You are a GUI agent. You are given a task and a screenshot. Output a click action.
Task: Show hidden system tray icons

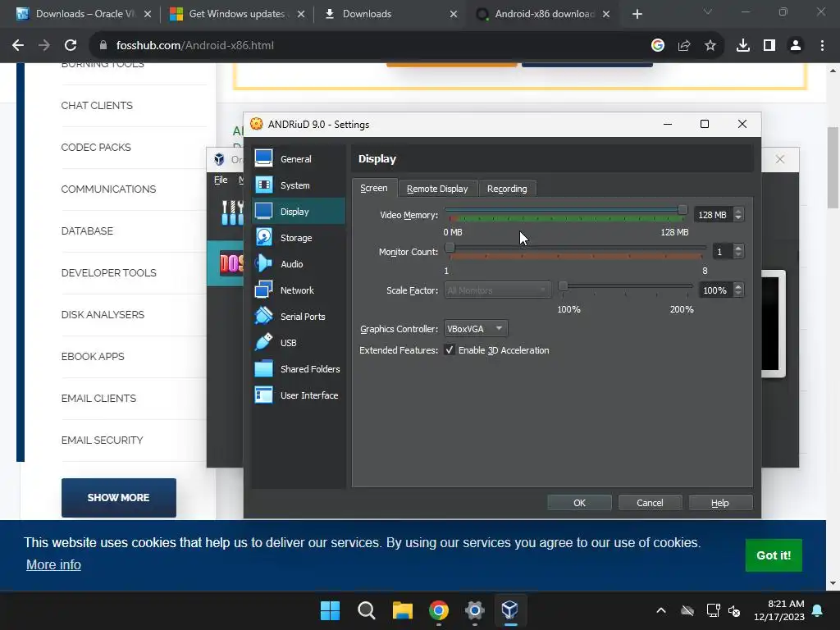coord(661,610)
